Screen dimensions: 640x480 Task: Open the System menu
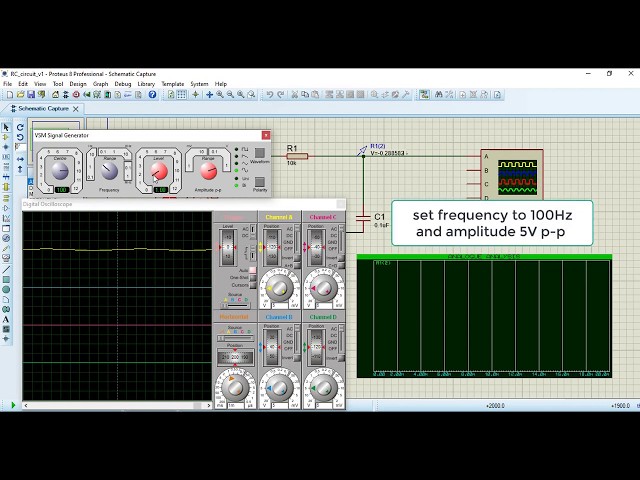199,84
